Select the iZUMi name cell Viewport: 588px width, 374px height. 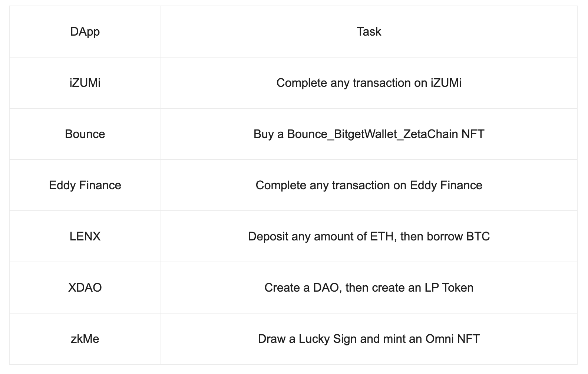(x=85, y=83)
